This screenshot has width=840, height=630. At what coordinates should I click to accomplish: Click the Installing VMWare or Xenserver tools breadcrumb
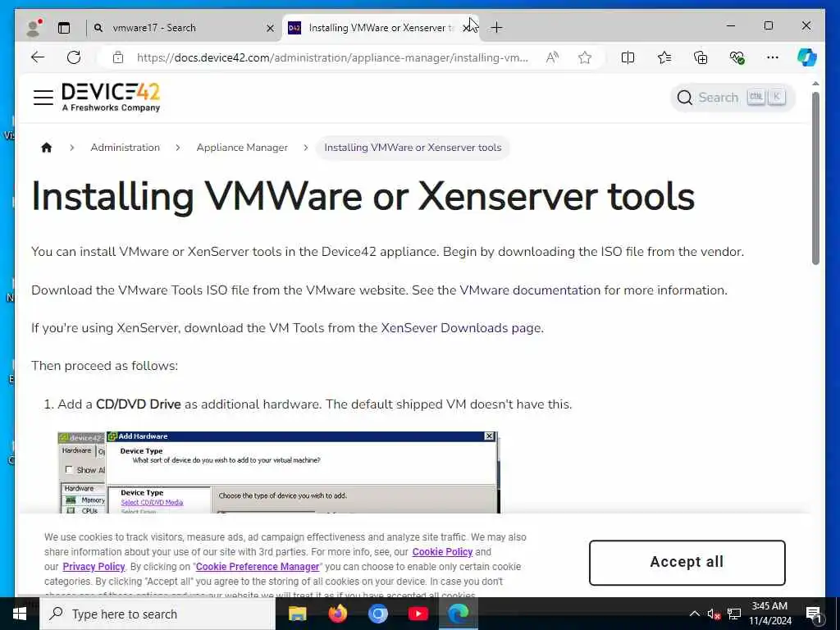pos(413,148)
